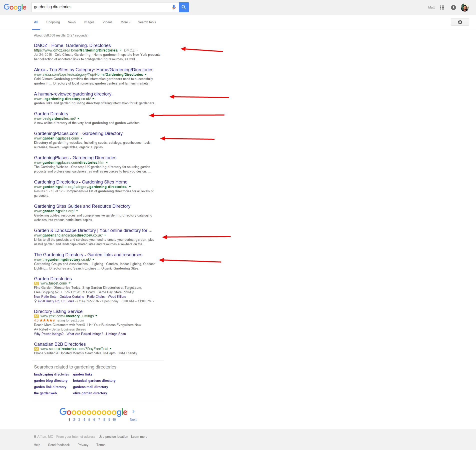Go to results page 10
476x450 pixels.
tap(114, 420)
